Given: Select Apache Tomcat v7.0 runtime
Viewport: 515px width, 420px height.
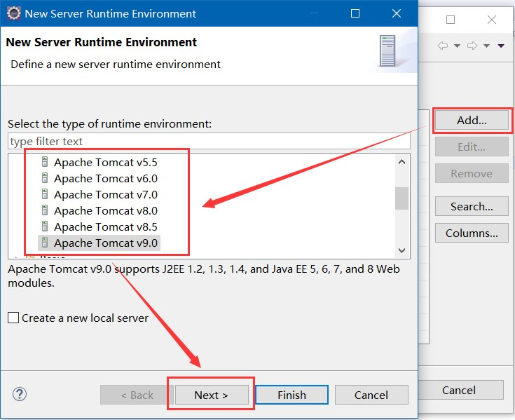Looking at the screenshot, I should click(x=105, y=194).
